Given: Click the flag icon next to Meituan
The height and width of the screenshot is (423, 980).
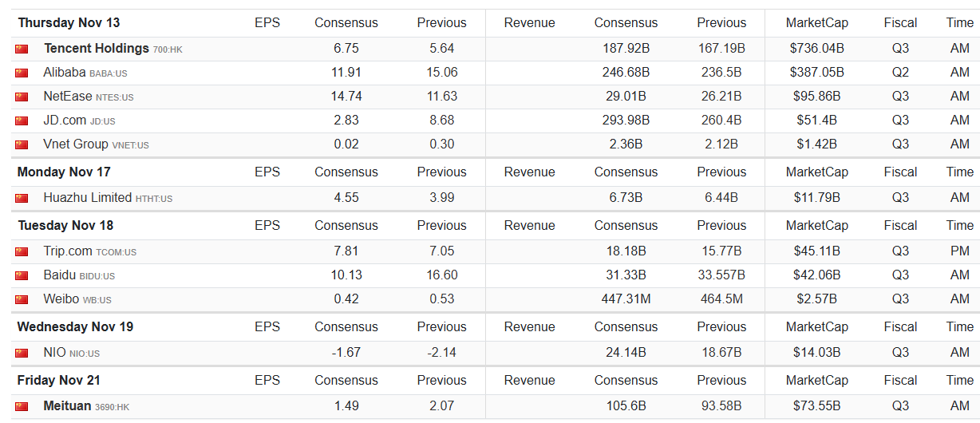Looking at the screenshot, I should pyautogui.click(x=22, y=406).
